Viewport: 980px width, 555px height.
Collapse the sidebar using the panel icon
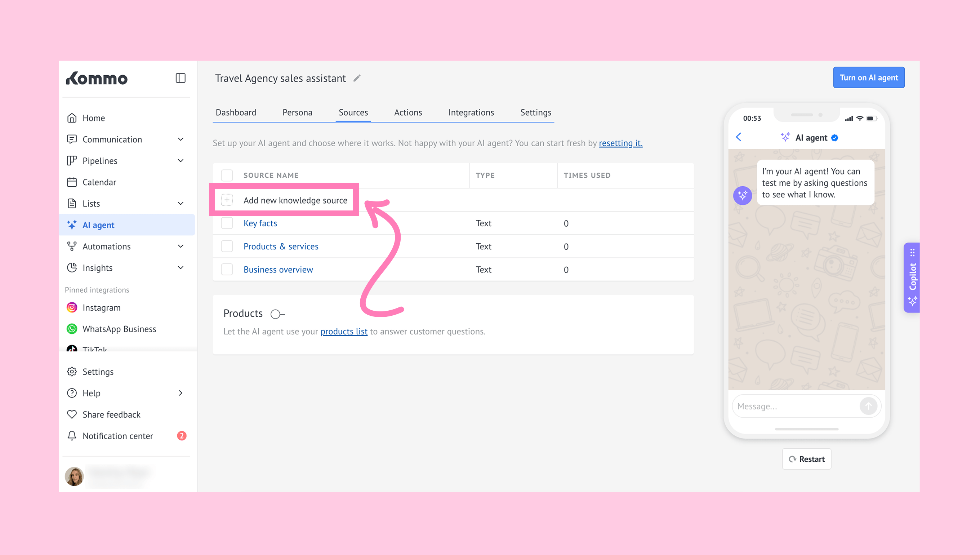(180, 78)
